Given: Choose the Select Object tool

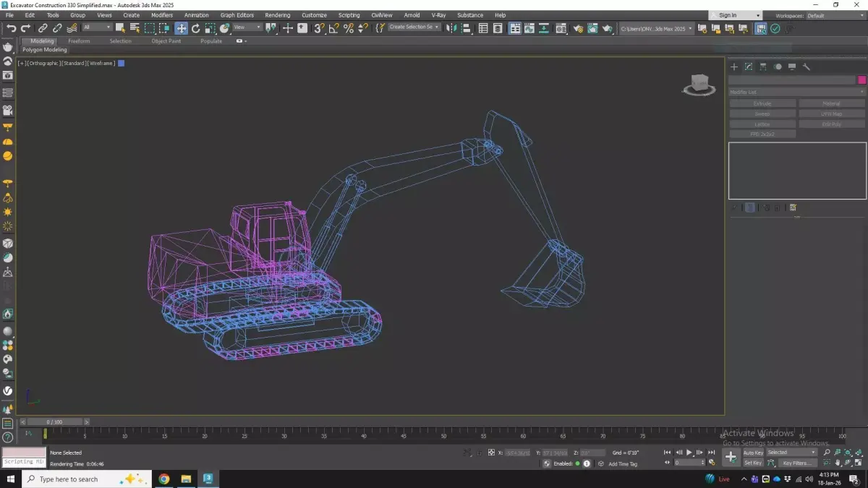Looking at the screenshot, I should point(120,28).
